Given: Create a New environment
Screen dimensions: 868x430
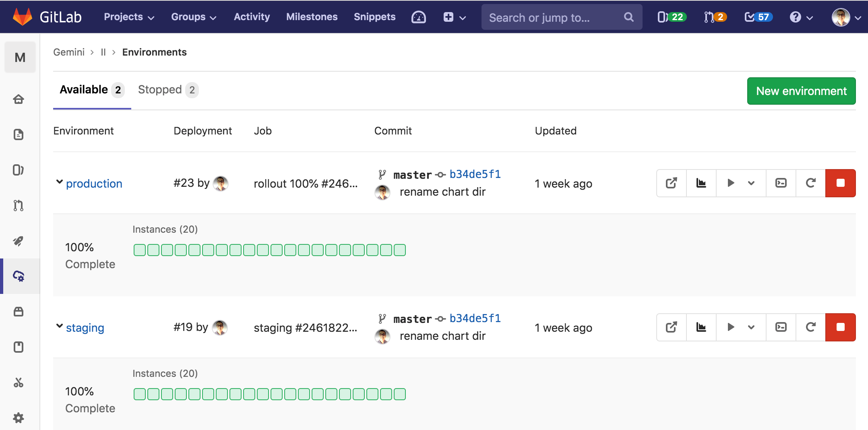Looking at the screenshot, I should click(801, 91).
